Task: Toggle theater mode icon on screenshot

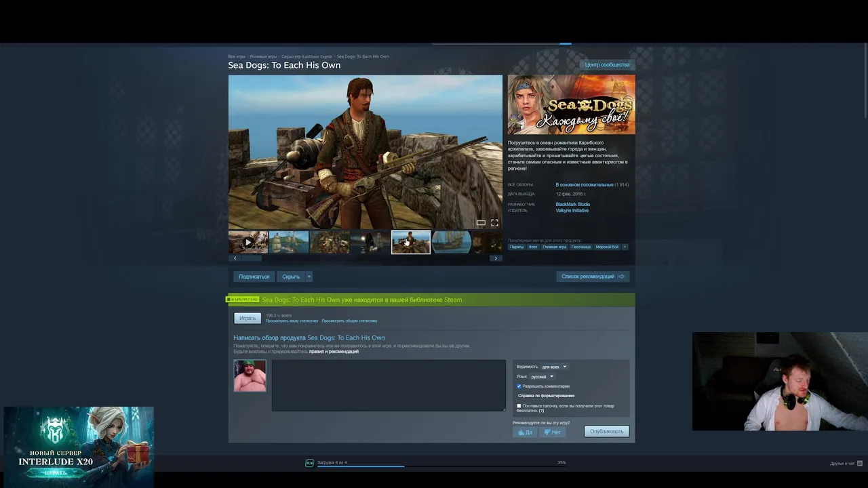Action: 481,222
